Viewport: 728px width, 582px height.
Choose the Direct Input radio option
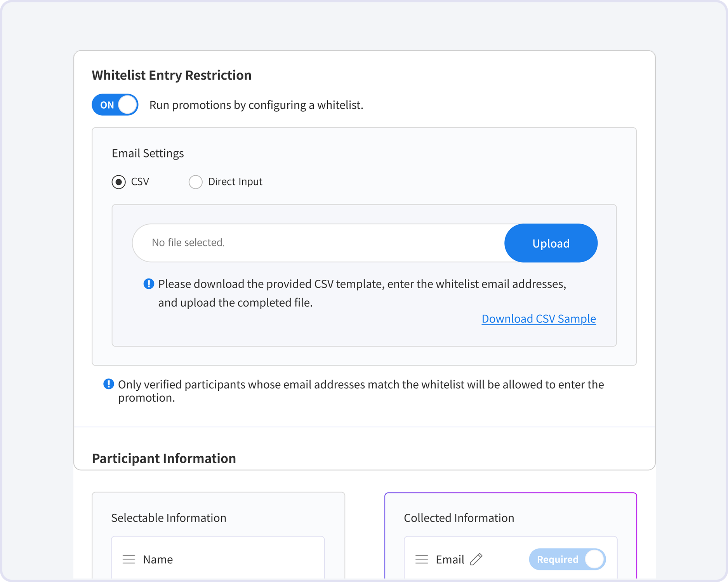196,182
